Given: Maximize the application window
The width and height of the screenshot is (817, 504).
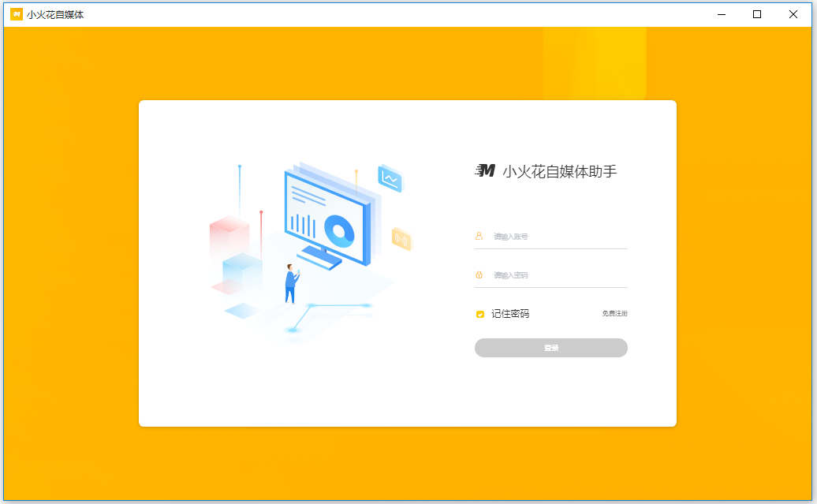Looking at the screenshot, I should pos(756,14).
